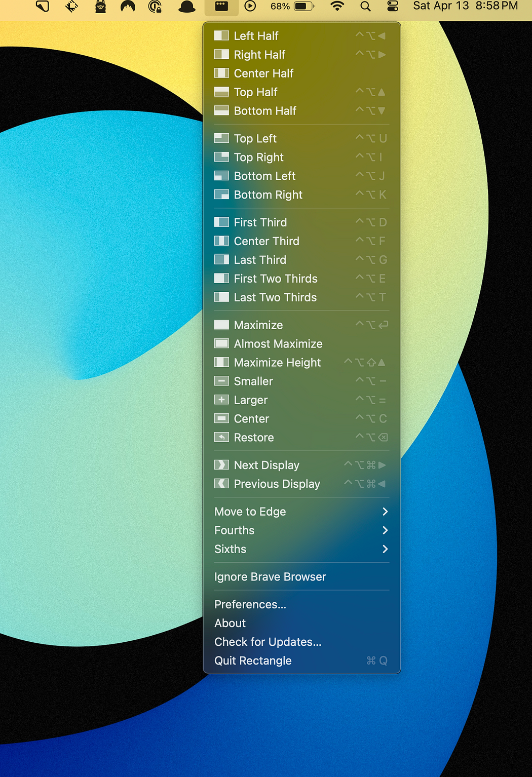Click the Center Half layout icon
The height and width of the screenshot is (777, 532).
(x=221, y=73)
